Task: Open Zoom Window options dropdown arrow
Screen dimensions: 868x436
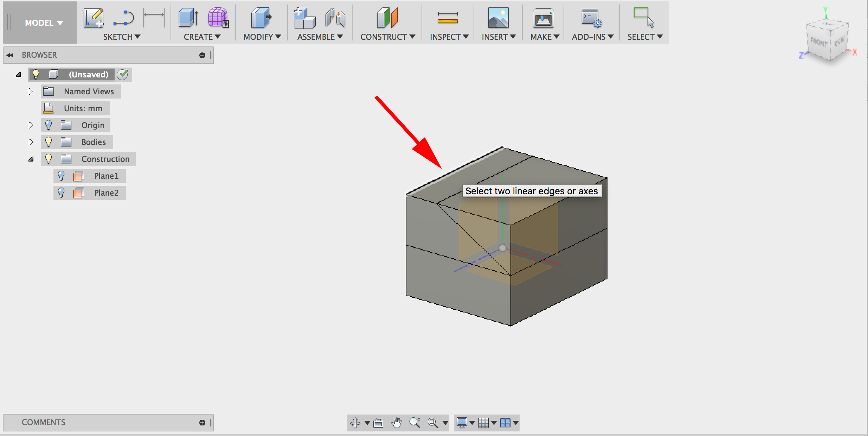Action: 445,423
